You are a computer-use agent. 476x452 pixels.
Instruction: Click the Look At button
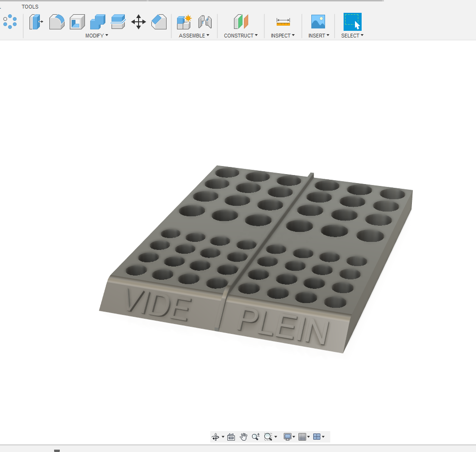coord(231,437)
